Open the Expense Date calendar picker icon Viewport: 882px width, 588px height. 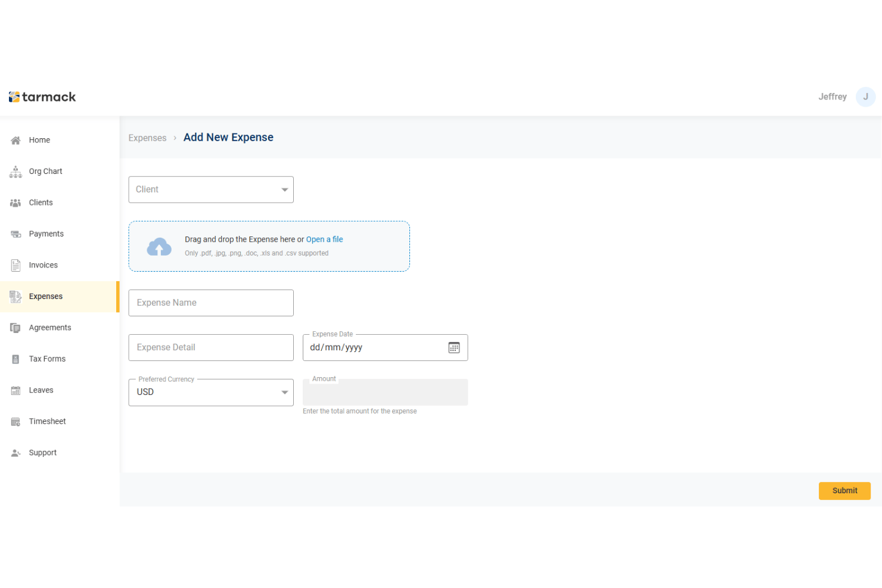[x=454, y=347]
